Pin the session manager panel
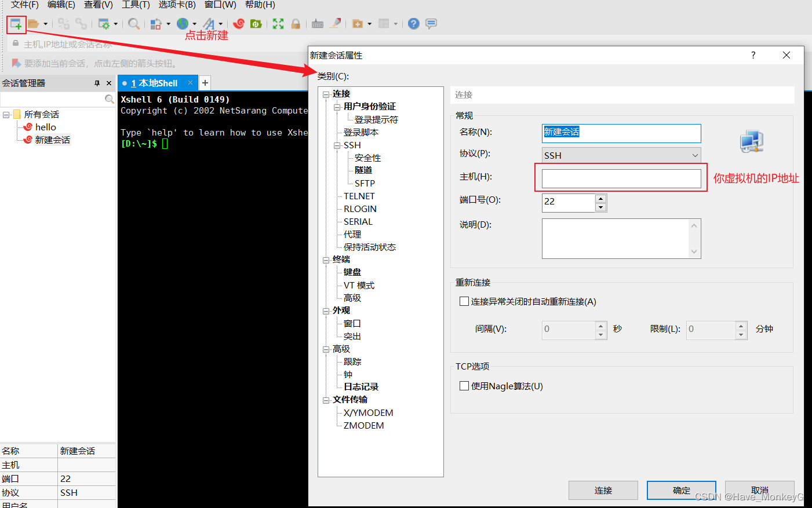Screen dimensions: 812x508 (x=97, y=83)
